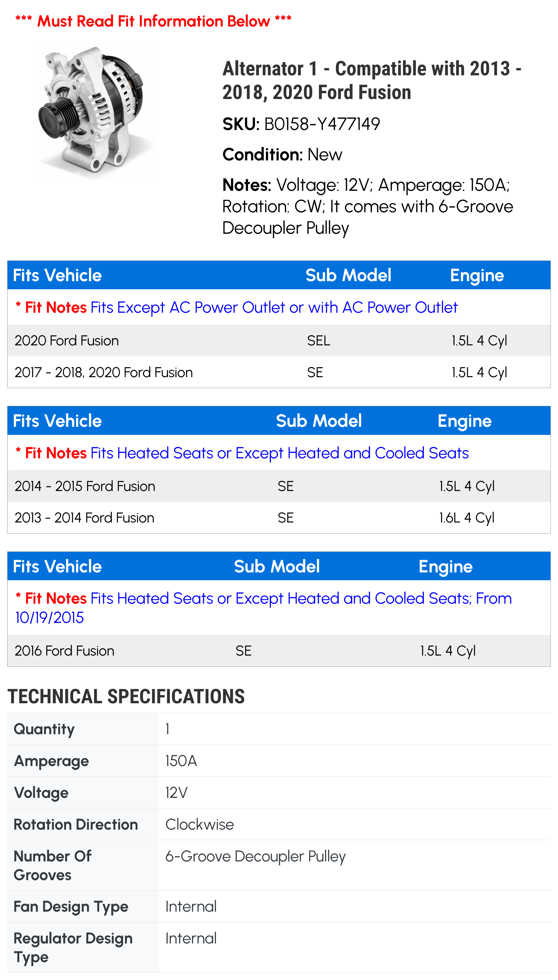Image resolution: width=558 pixels, height=980 pixels.
Task: Select the 2013 - 2014 Ford Fusion row
Action: pos(279,517)
